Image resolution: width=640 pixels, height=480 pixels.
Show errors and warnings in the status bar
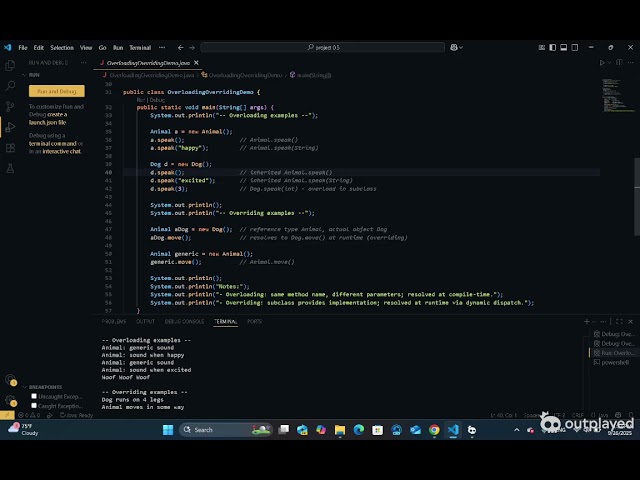tap(29, 415)
